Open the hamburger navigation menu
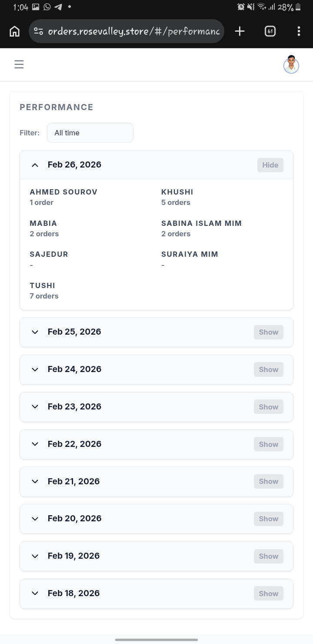Viewport: 313px width, 644px height. [x=19, y=64]
